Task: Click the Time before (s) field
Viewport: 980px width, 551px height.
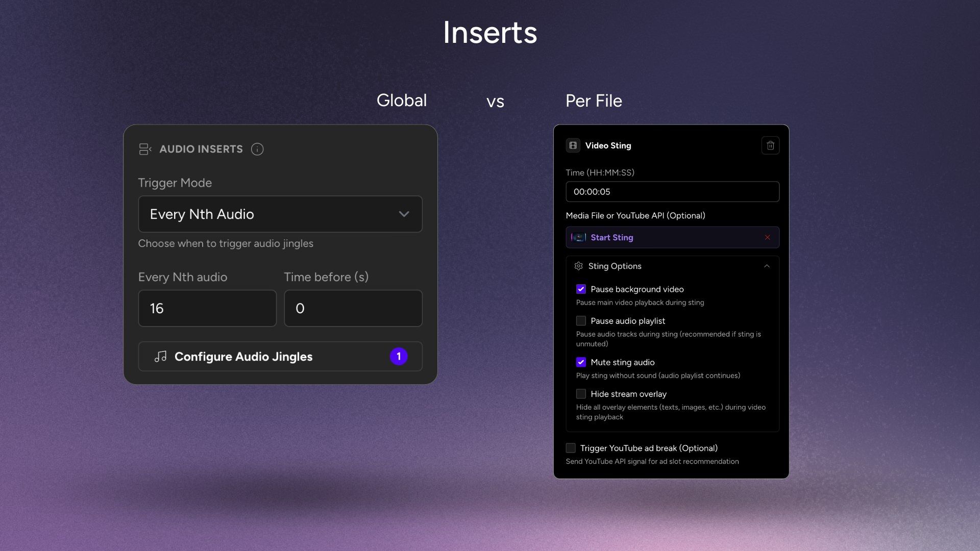Action: tap(353, 308)
